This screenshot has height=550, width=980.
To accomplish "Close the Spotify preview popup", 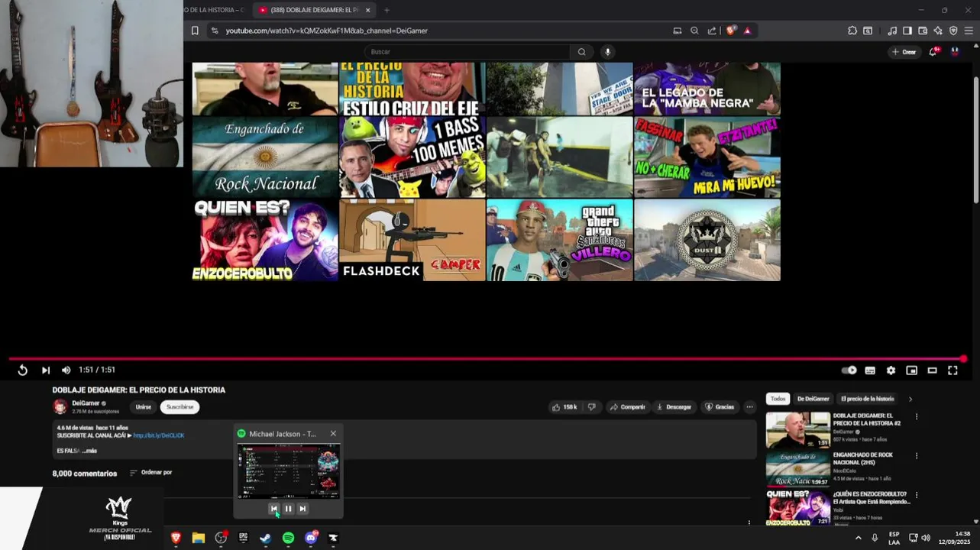I will click(333, 434).
